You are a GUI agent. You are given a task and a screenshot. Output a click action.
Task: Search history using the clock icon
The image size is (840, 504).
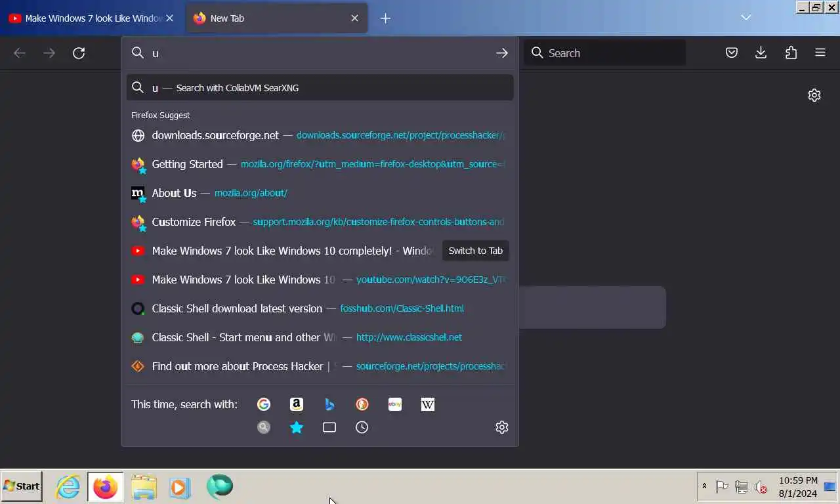(x=362, y=427)
